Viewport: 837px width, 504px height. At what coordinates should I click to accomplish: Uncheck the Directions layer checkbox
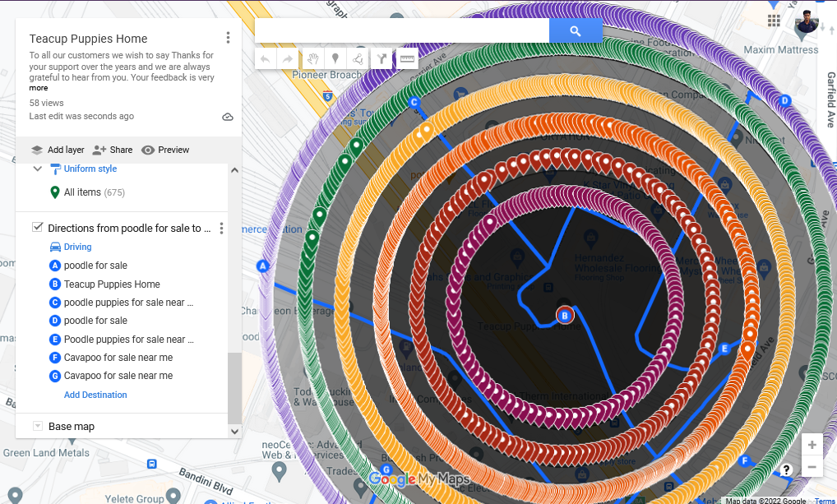(x=37, y=228)
